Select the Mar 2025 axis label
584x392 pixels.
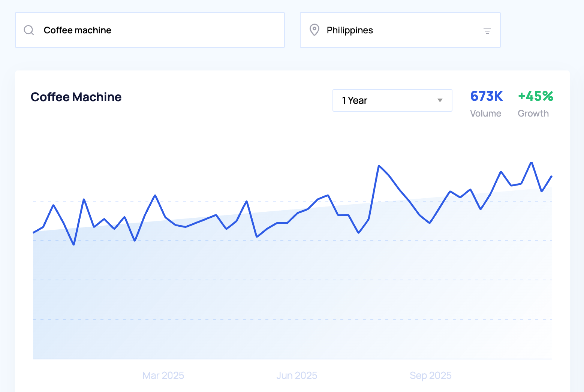pyautogui.click(x=163, y=376)
